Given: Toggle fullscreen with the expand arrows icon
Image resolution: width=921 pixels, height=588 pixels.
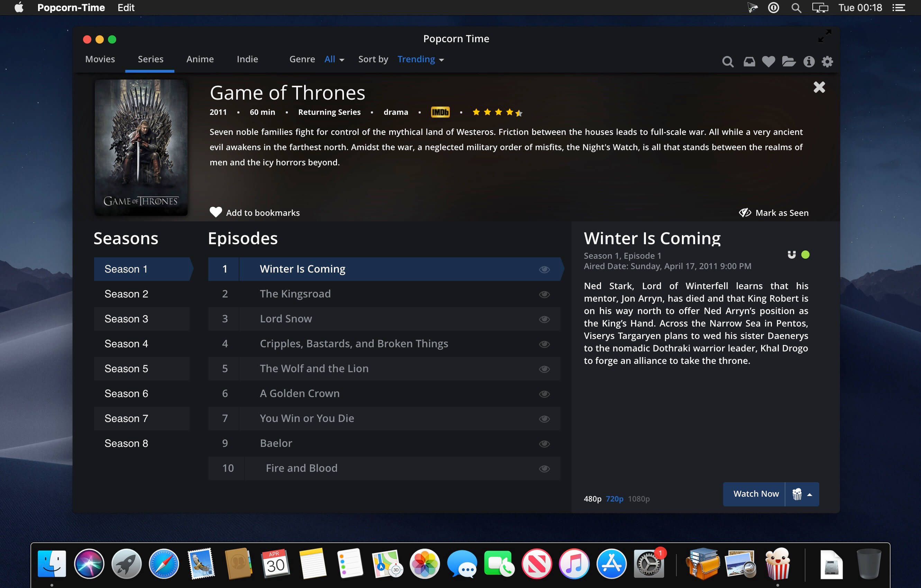Looking at the screenshot, I should click(x=824, y=36).
